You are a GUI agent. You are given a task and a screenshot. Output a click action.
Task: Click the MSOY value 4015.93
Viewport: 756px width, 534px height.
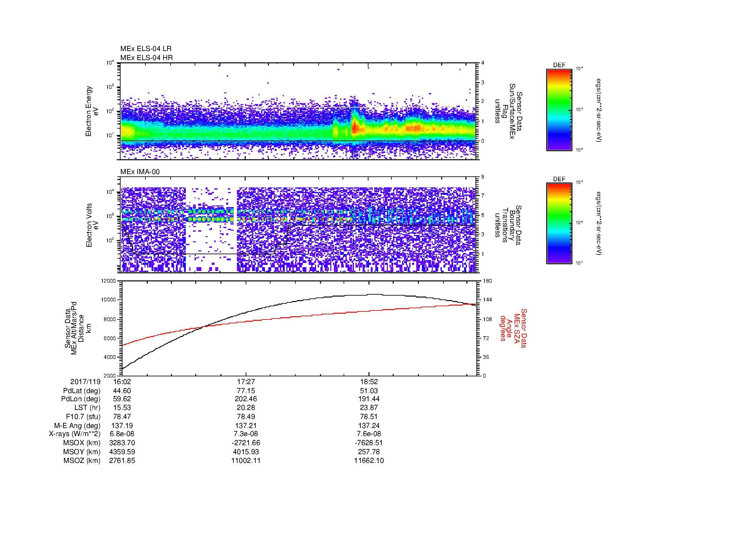(x=246, y=452)
